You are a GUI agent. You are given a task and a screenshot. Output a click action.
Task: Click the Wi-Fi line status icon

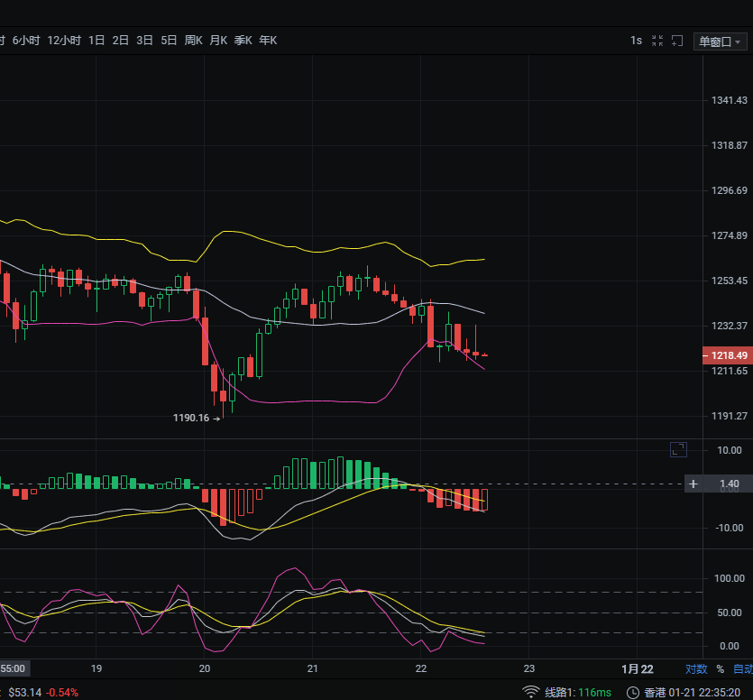[x=530, y=692]
